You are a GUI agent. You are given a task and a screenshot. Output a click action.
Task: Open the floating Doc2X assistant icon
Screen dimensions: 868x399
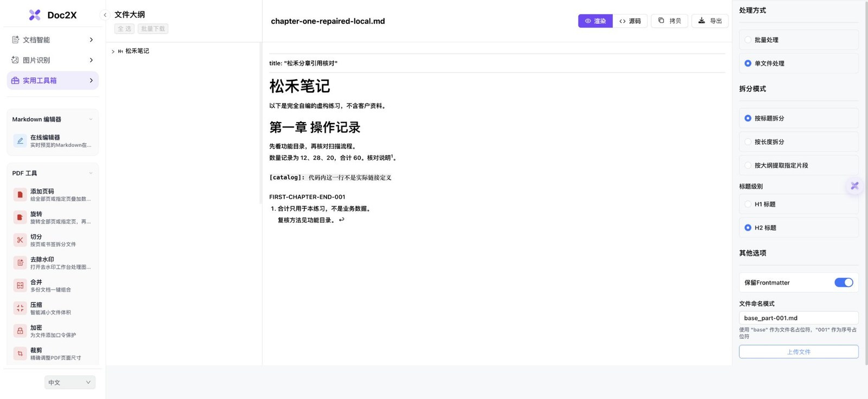pyautogui.click(x=854, y=186)
